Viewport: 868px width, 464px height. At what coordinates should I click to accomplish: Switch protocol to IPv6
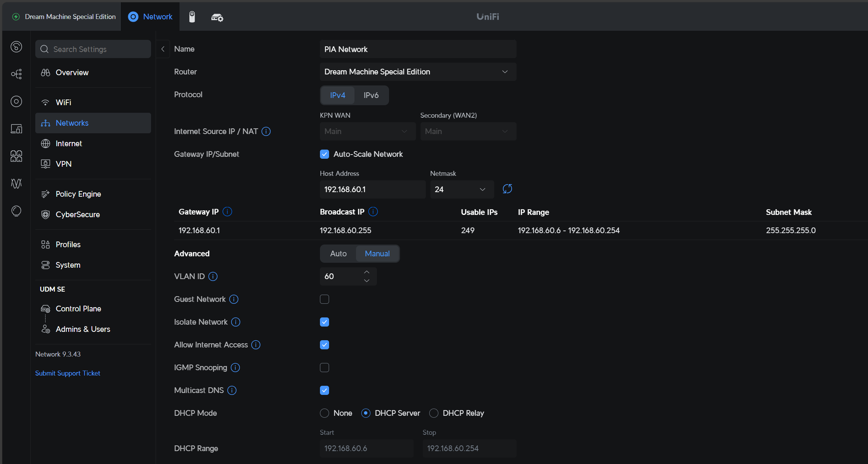[x=371, y=95]
